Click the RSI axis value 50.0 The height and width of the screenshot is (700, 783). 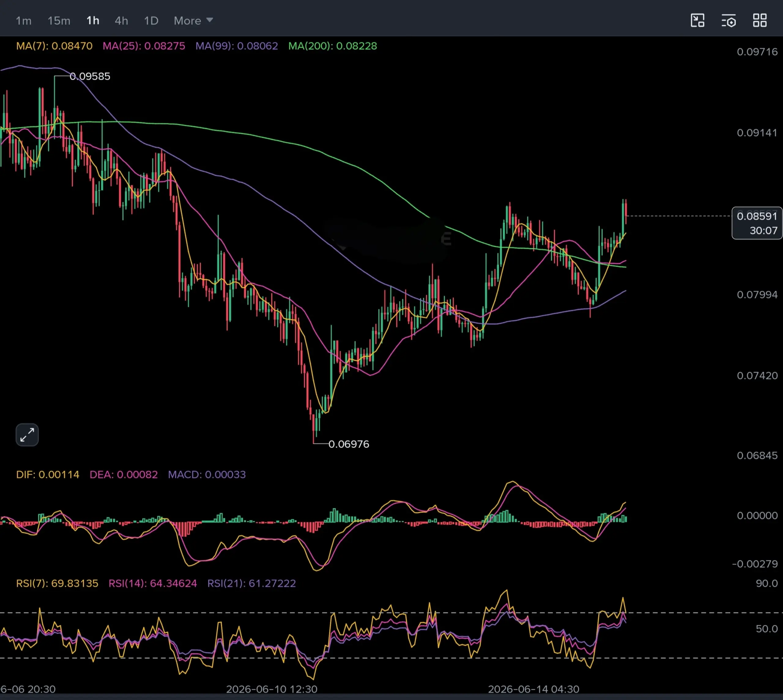[x=766, y=629]
